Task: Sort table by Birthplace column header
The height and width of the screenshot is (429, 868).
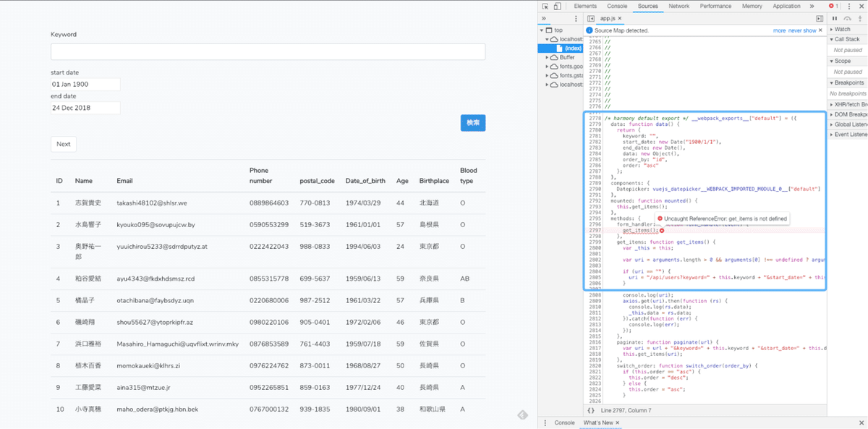Action: [x=434, y=181]
